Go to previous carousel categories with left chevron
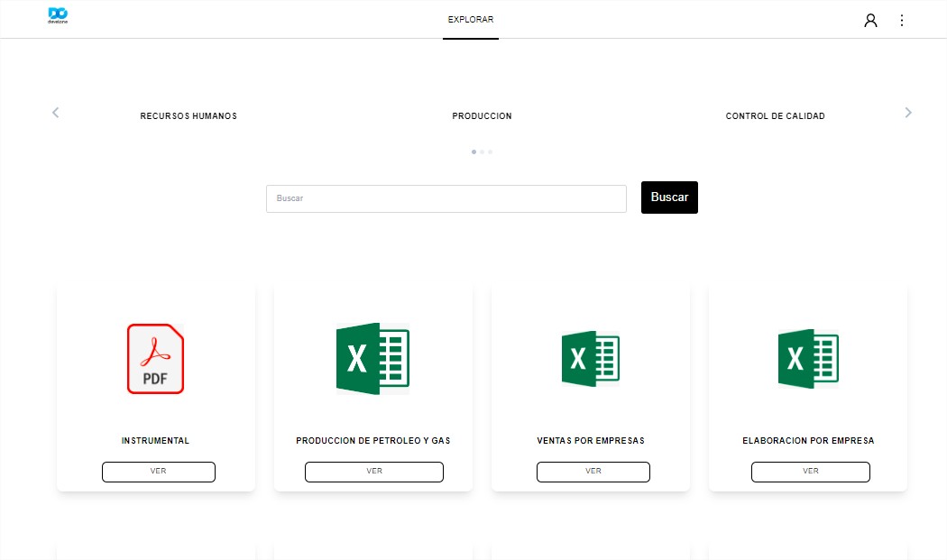This screenshot has width=947, height=560. pos(56,113)
